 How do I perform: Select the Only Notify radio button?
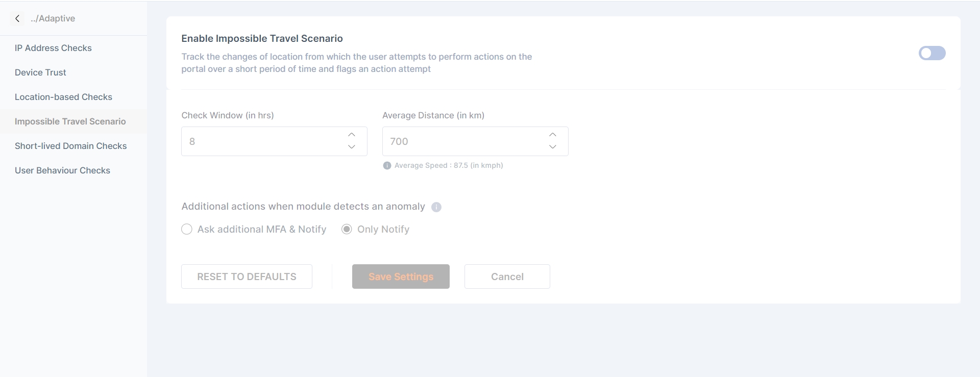click(x=347, y=230)
